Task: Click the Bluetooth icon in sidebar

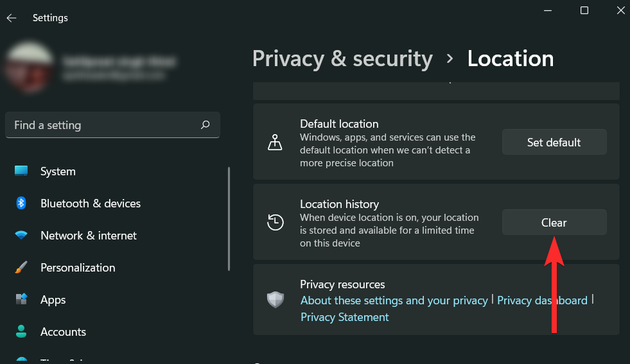Action: (x=21, y=204)
